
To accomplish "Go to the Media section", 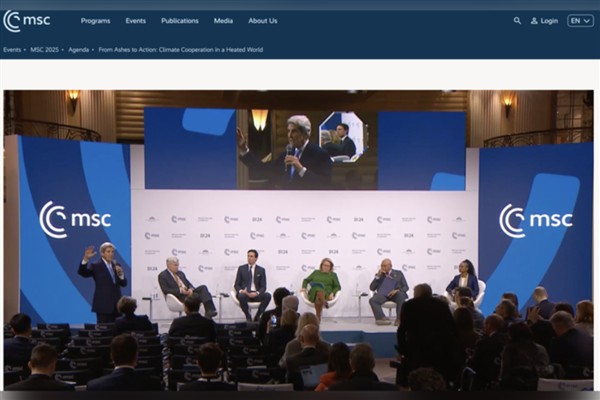I will 223,20.
